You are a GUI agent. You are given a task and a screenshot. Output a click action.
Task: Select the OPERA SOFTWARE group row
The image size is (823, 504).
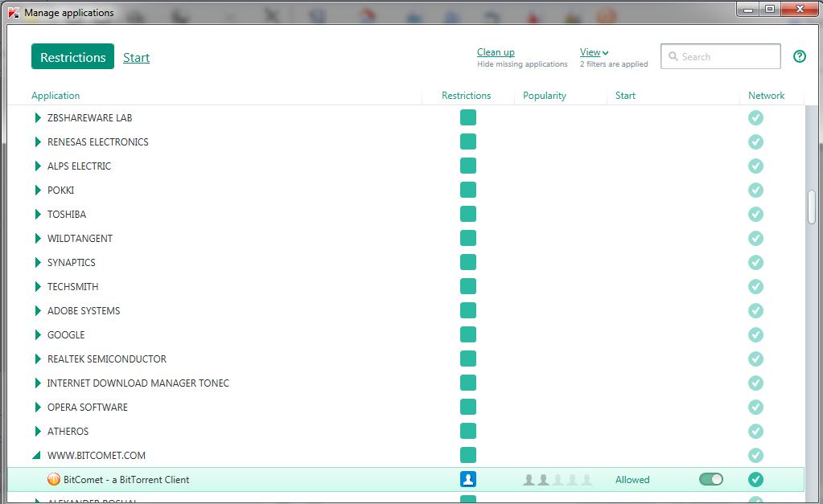pos(405,407)
